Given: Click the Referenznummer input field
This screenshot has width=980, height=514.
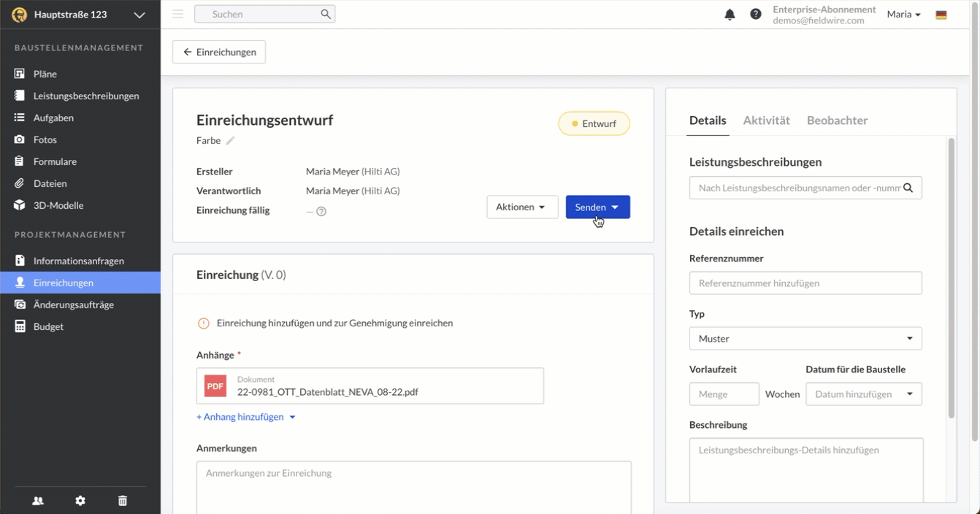Looking at the screenshot, I should [x=805, y=283].
